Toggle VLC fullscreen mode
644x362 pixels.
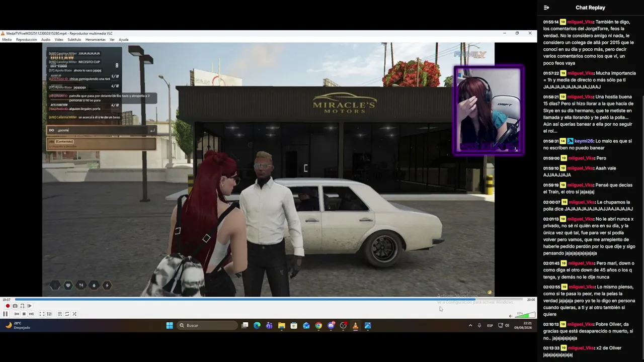[42, 314]
